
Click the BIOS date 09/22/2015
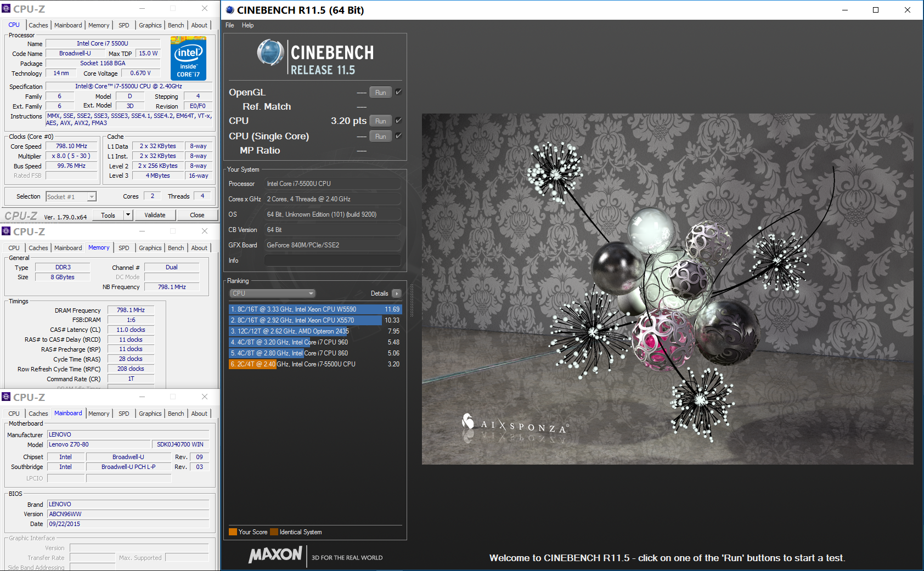128,524
